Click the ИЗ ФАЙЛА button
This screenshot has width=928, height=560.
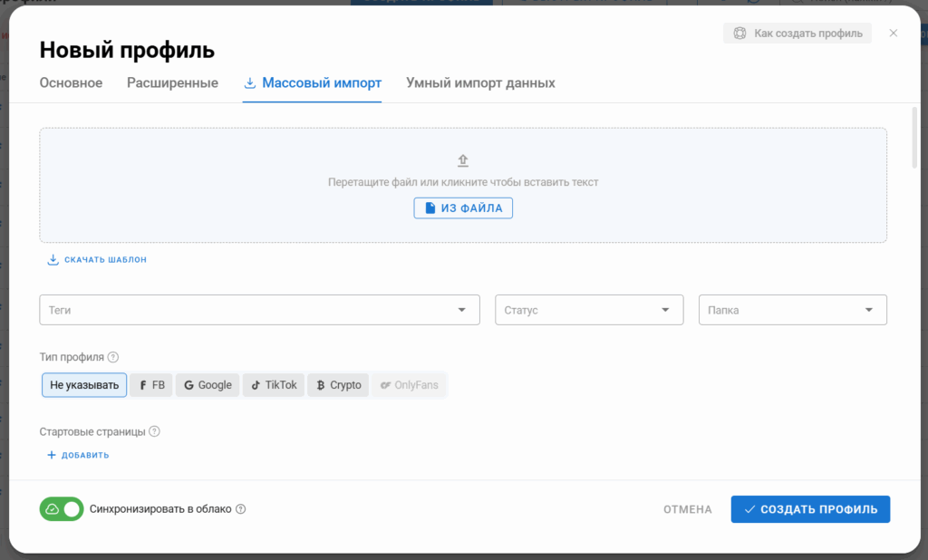coord(463,208)
